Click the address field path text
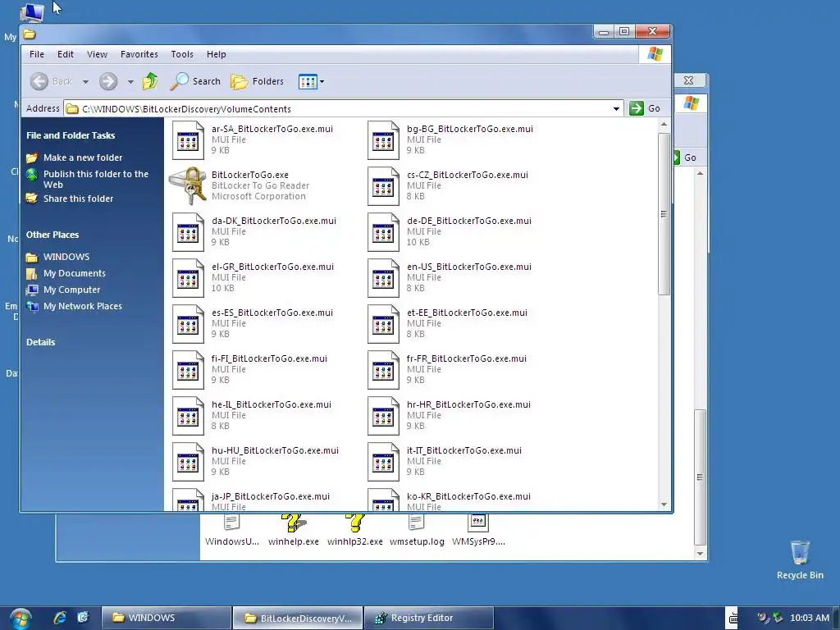The height and width of the screenshot is (630, 840). (x=186, y=109)
